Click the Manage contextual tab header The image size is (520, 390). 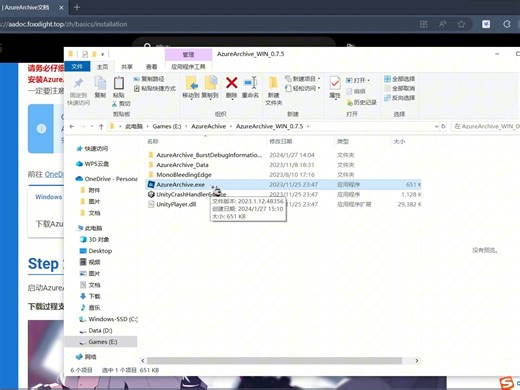[188, 54]
